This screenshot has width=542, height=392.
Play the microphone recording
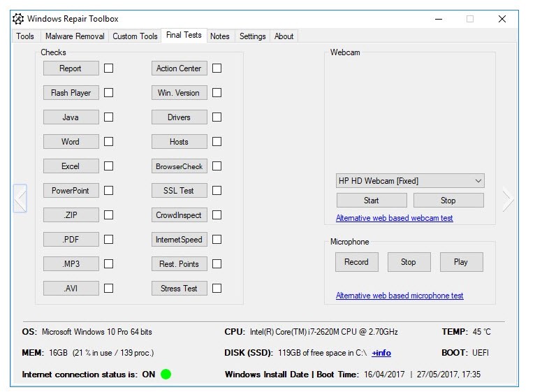461,261
